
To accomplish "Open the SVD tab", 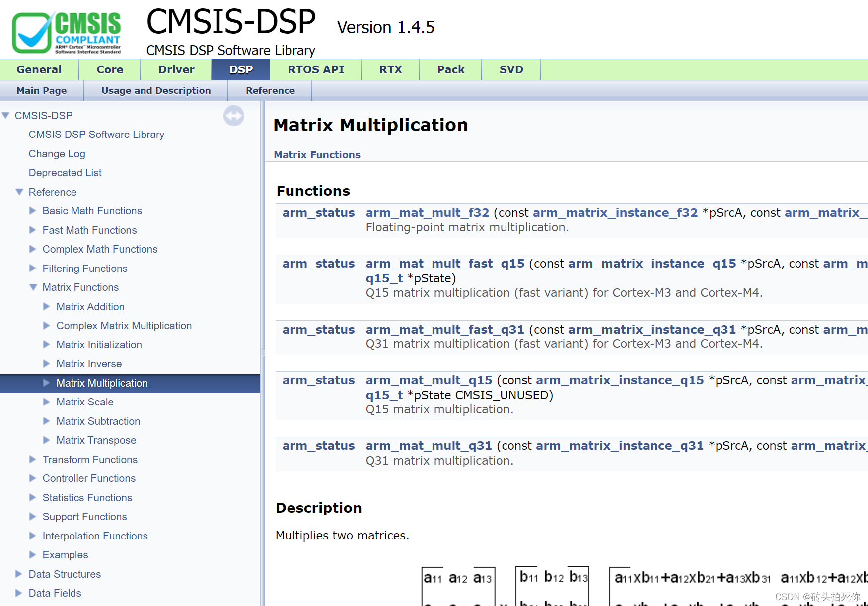I will coord(511,69).
